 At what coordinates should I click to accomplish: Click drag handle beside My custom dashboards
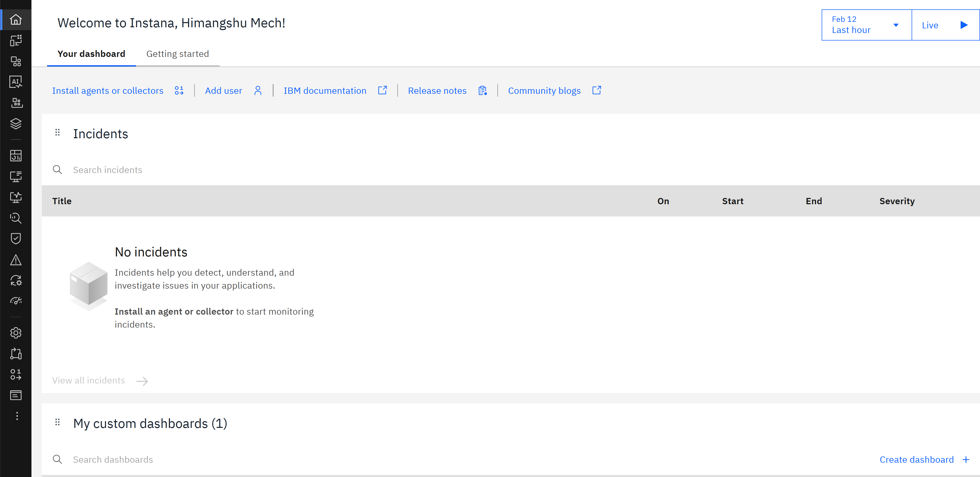pos(57,422)
